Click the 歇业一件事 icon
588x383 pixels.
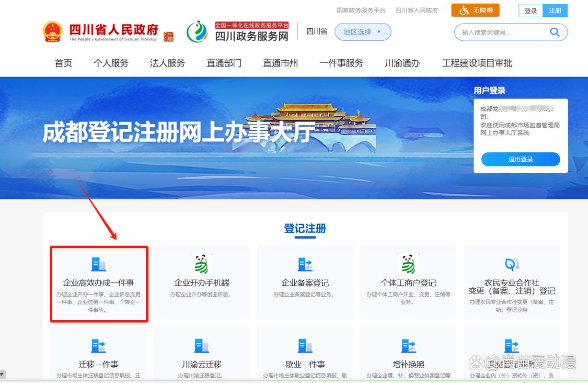point(305,346)
